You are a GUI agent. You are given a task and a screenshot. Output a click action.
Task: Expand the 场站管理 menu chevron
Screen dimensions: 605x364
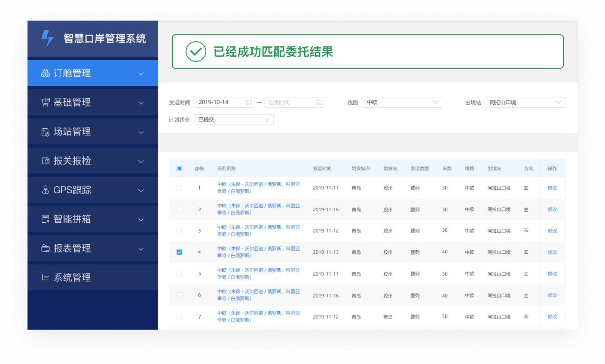pos(141,132)
